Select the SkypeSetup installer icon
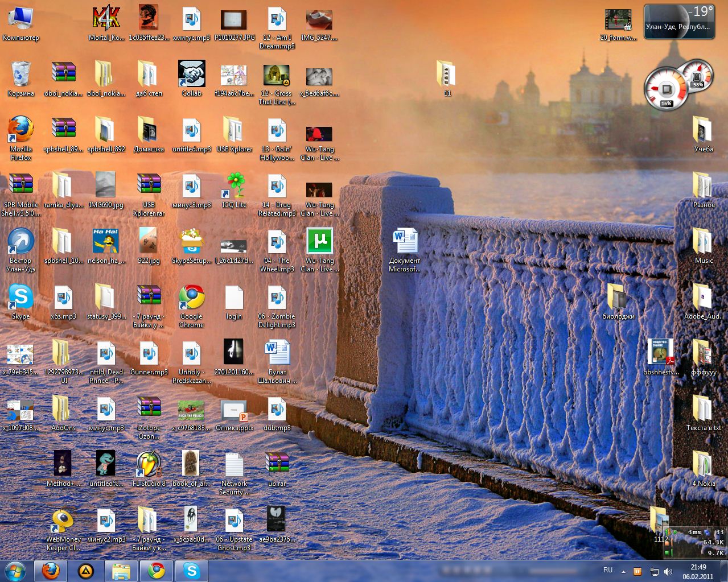Image resolution: width=728 pixels, height=582 pixels. click(x=191, y=242)
